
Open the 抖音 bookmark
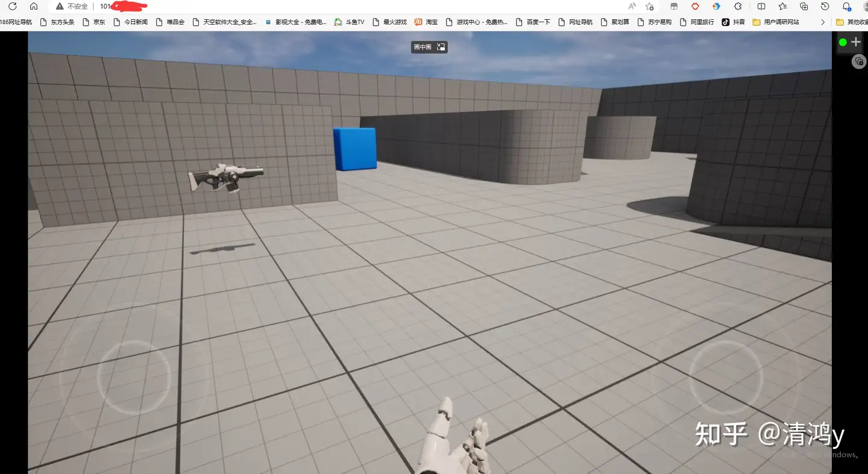pos(733,22)
